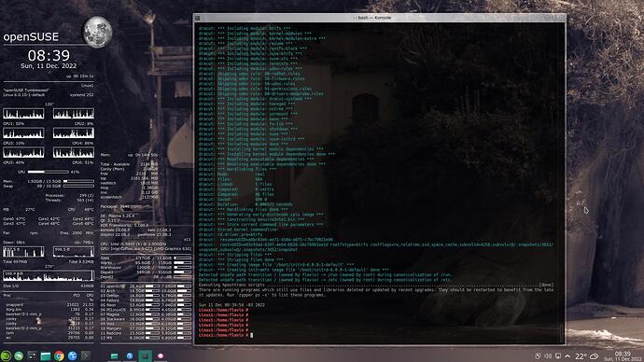Switch to the pink round app task
The width and height of the screenshot is (644, 362).
(x=161, y=355)
